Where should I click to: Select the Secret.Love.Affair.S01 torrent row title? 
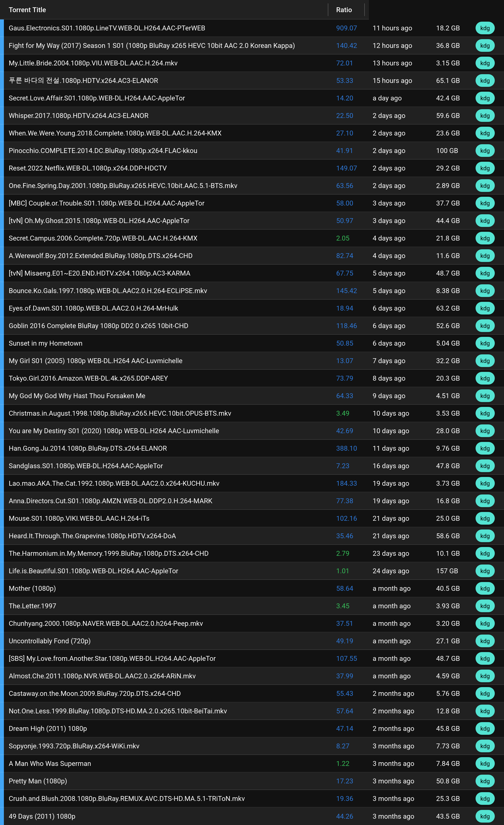click(x=97, y=98)
